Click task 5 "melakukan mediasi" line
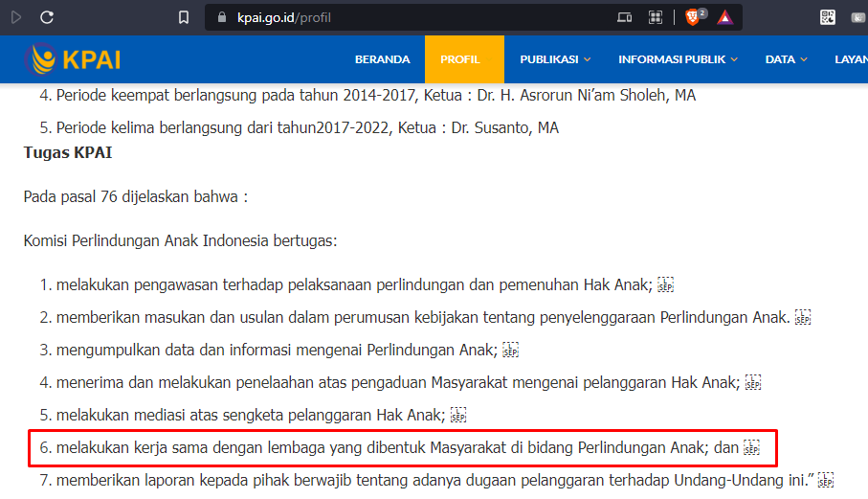868x499 pixels. pyautogui.click(x=253, y=416)
